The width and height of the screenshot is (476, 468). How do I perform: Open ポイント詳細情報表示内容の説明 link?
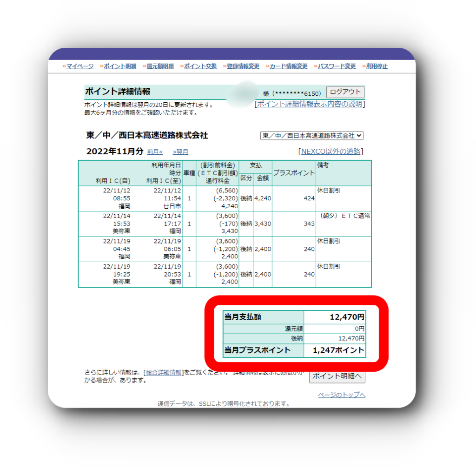310,104
